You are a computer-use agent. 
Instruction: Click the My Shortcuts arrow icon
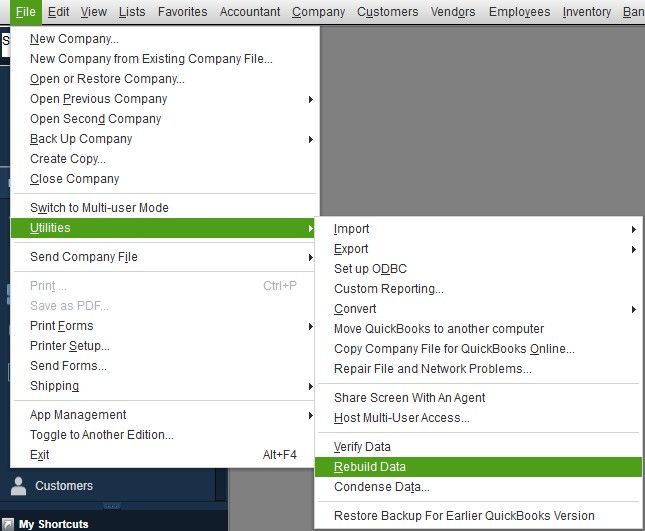click(x=8, y=524)
